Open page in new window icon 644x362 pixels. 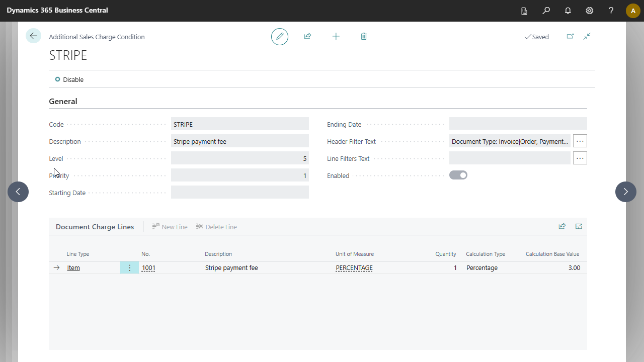(x=570, y=36)
